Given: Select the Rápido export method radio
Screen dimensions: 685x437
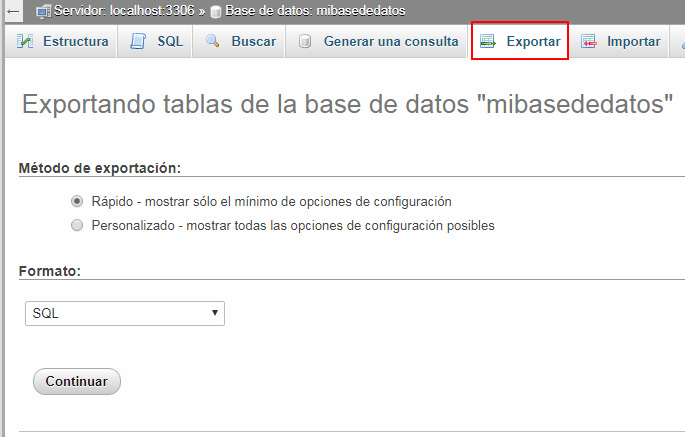Looking at the screenshot, I should coord(77,201).
